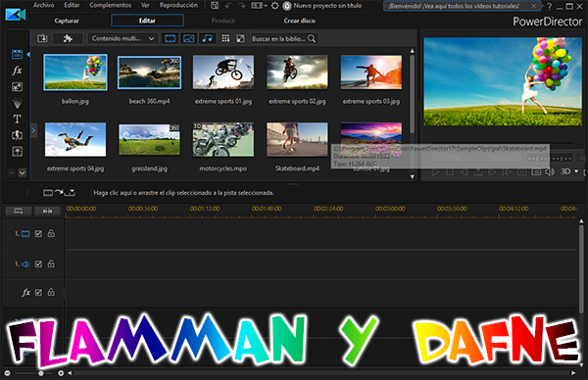Click the timeline horizontal scrollbar
The width and height of the screenshot is (588, 380).
321,373
